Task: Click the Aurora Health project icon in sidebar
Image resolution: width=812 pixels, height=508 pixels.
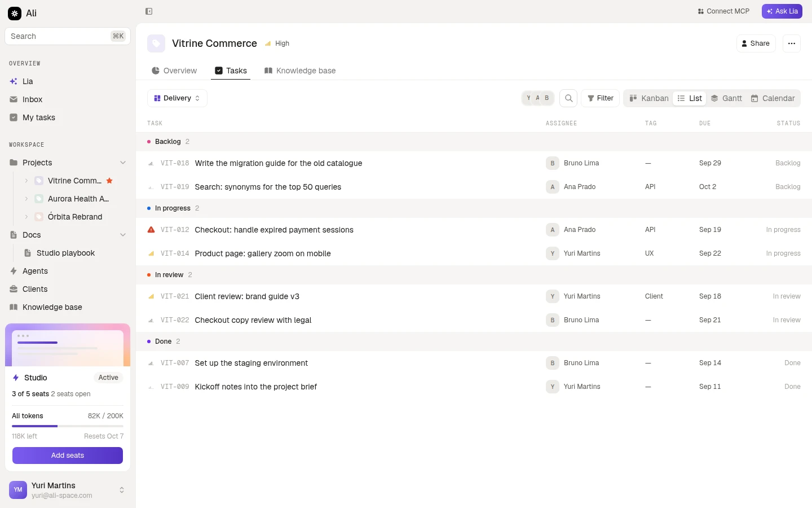Action: point(39,199)
